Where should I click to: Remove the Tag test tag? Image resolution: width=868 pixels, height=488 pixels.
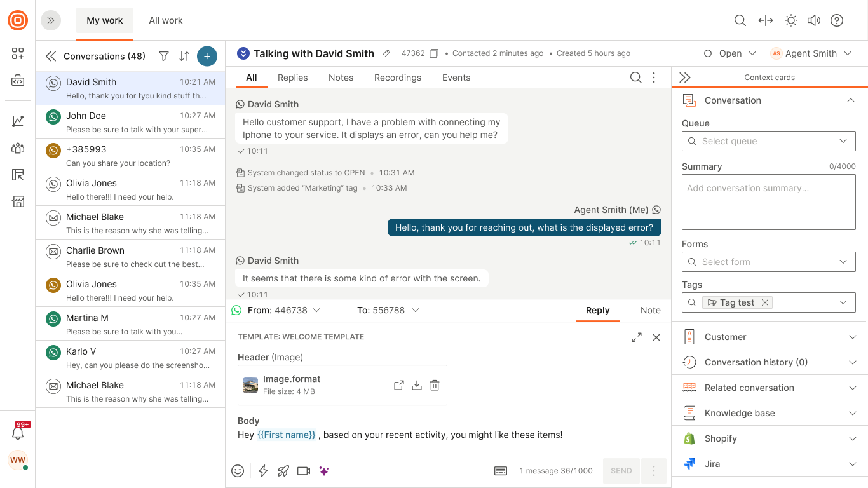pos(765,302)
